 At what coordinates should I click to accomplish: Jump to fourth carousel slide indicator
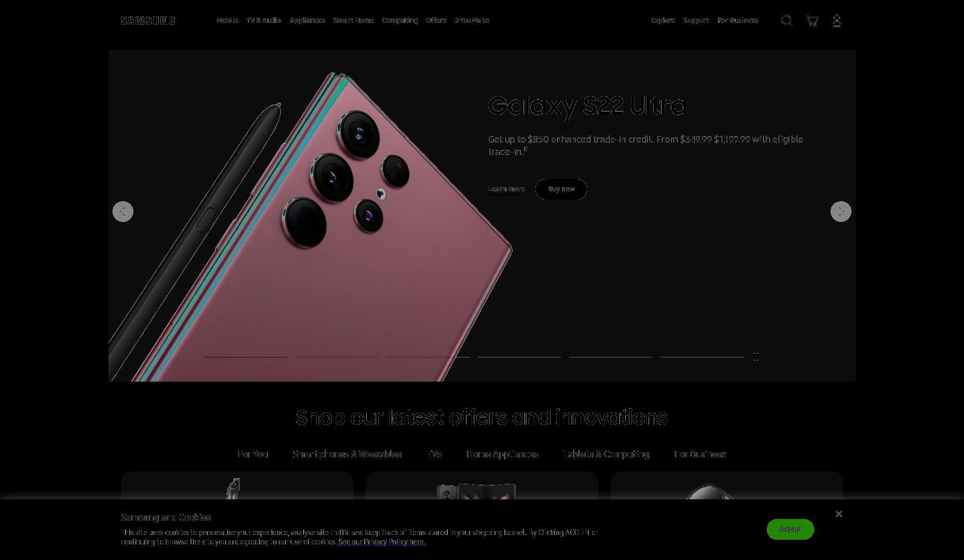coord(519,357)
